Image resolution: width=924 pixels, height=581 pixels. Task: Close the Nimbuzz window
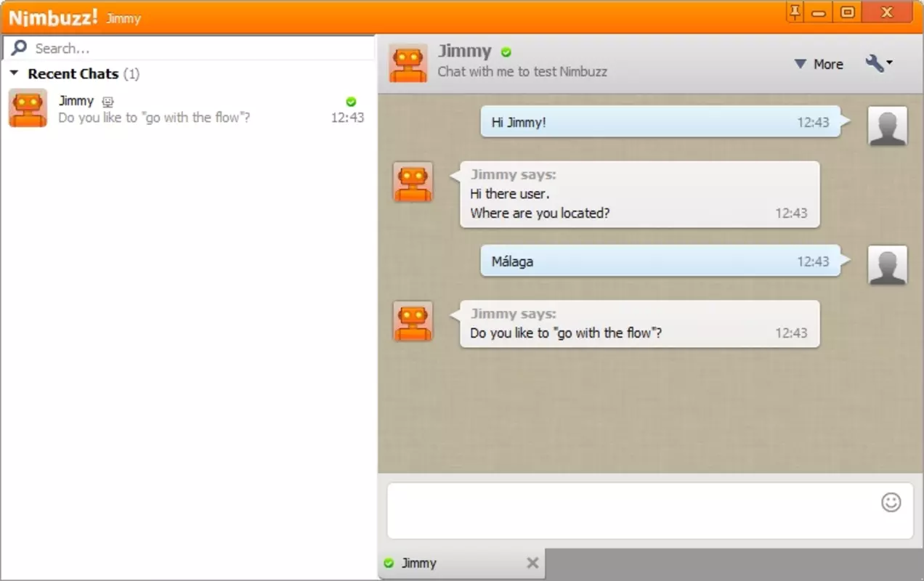888,12
